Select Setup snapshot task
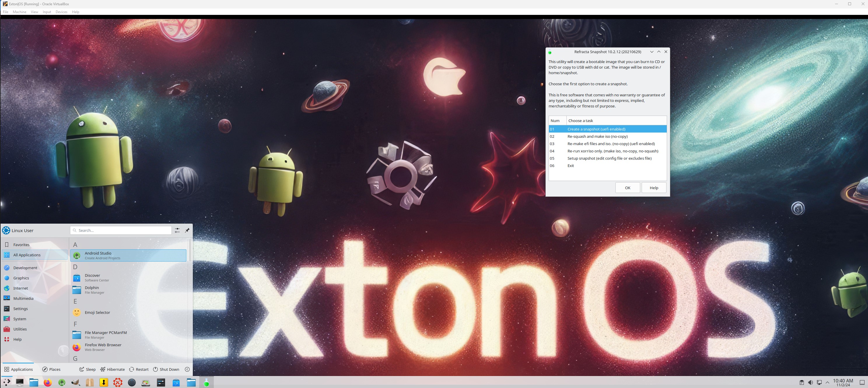The height and width of the screenshot is (388, 868). point(608,158)
